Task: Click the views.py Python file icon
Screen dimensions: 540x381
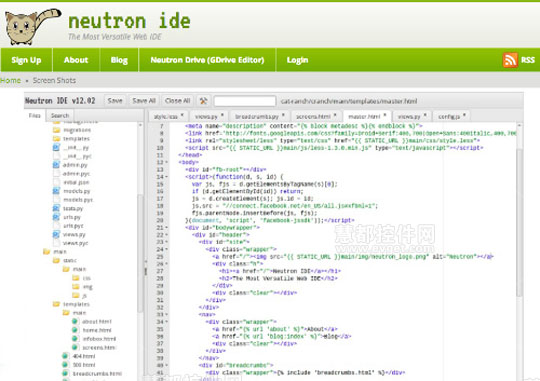Action: pos(56,234)
